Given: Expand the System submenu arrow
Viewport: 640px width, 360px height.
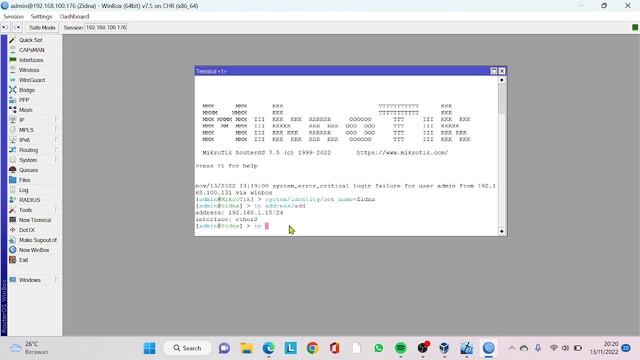Looking at the screenshot, I should tap(56, 160).
